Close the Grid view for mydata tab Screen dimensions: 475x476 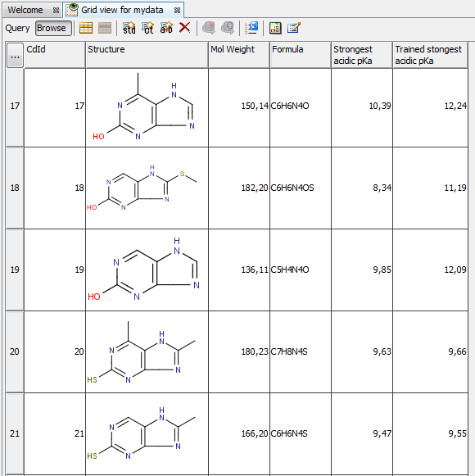tap(177, 11)
